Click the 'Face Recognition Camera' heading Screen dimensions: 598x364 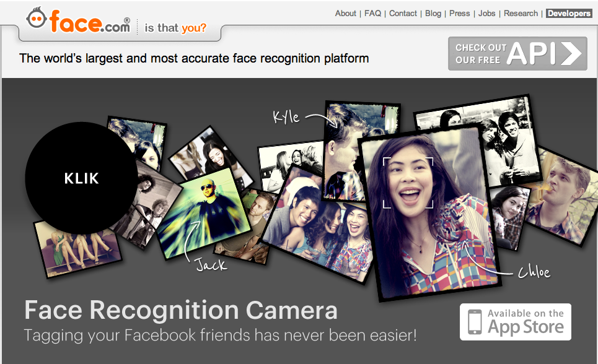(x=180, y=310)
